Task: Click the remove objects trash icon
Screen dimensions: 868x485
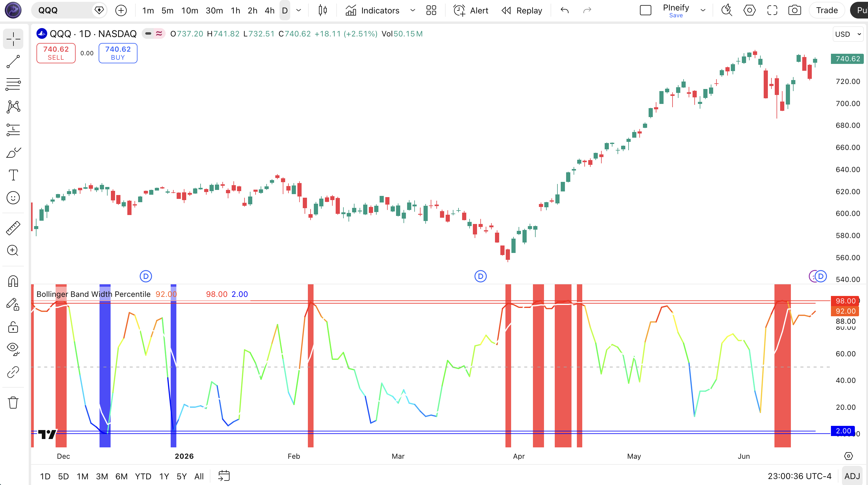Action: pyautogui.click(x=13, y=402)
